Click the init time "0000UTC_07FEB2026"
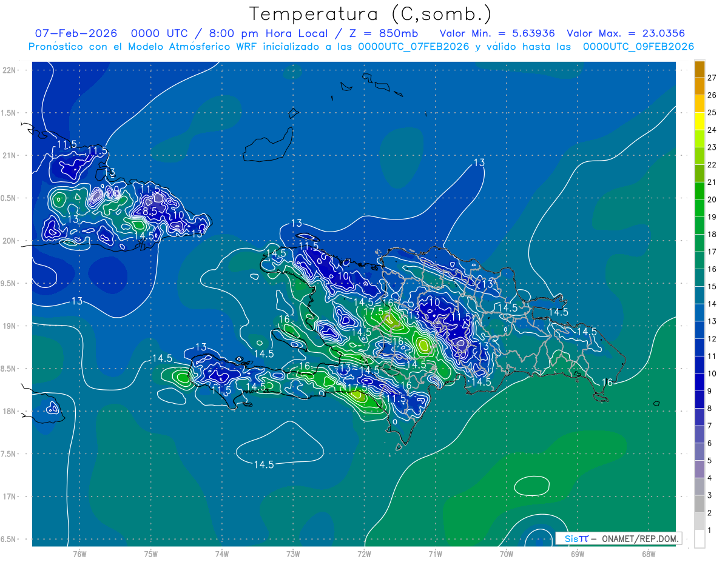The width and height of the screenshot is (728, 562). point(414,47)
